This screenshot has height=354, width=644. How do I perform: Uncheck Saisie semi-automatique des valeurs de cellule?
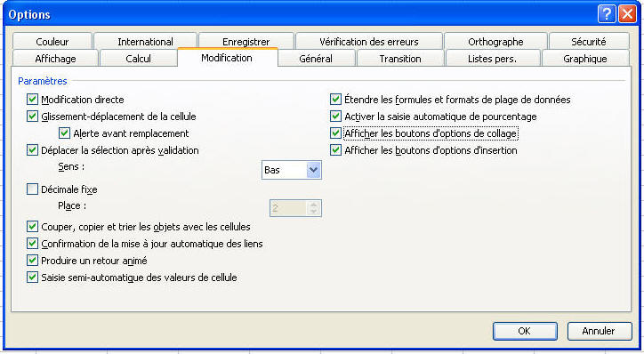click(32, 278)
